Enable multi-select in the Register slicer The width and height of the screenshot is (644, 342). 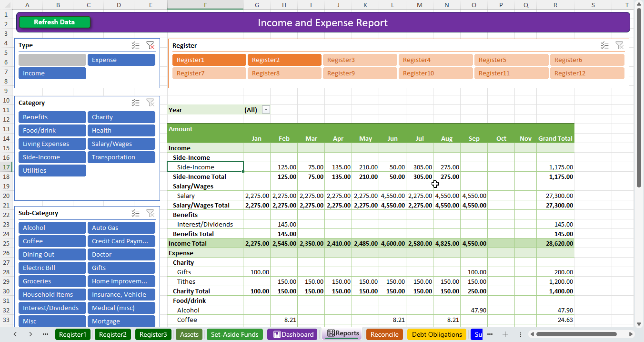click(605, 45)
